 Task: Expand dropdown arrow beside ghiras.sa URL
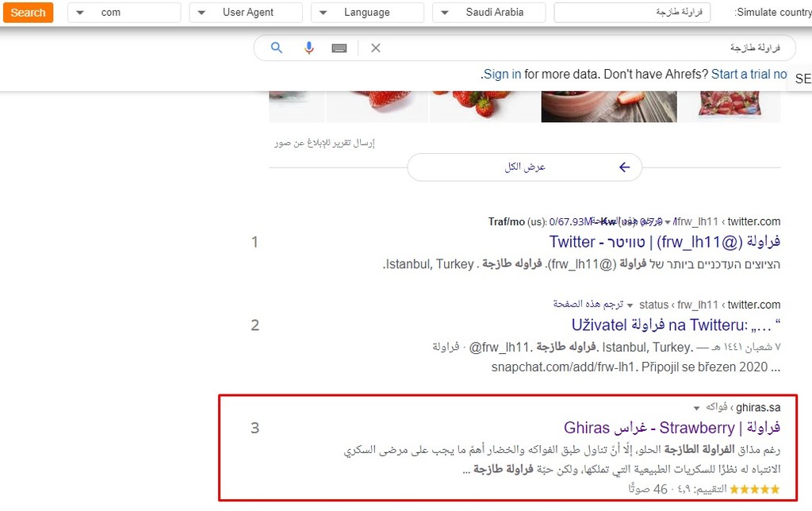click(696, 409)
